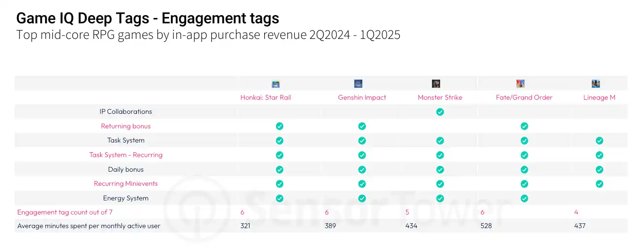Click the average minutes value 437
Screen dimensions: 644x251
(x=580, y=226)
